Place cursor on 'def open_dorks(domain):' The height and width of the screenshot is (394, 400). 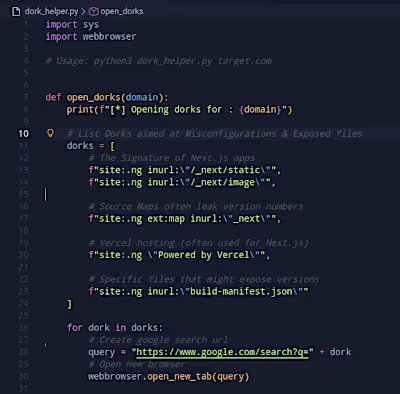click(107, 97)
